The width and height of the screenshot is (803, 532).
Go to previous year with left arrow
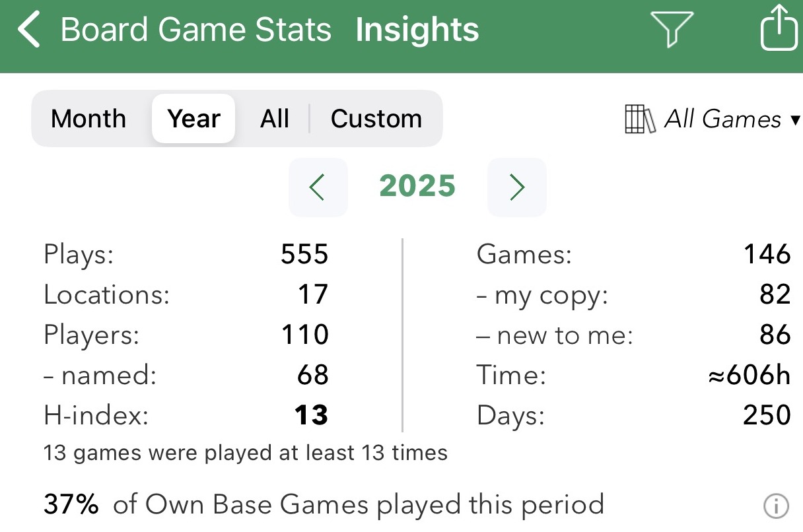point(318,187)
